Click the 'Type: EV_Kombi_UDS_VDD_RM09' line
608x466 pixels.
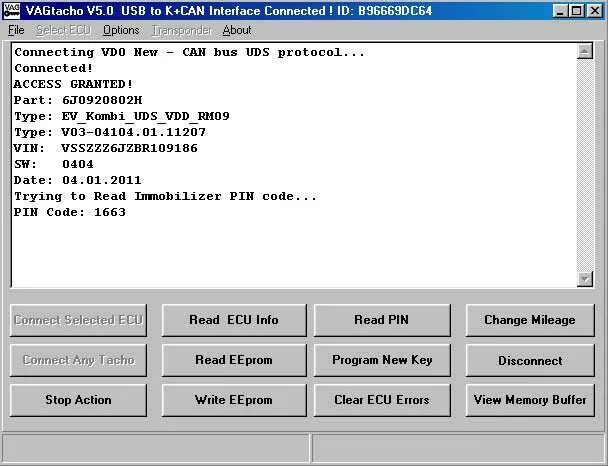coord(122,116)
